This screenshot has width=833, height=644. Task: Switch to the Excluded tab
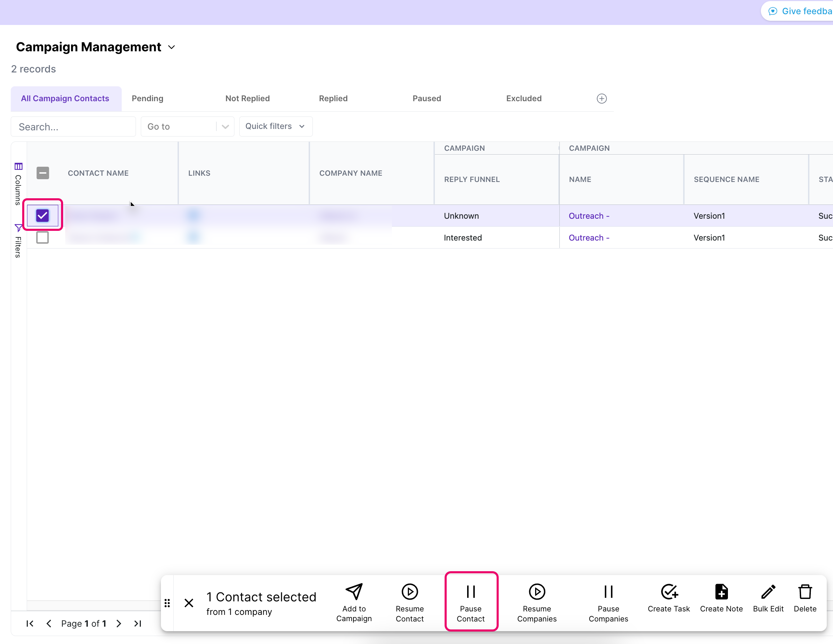(524, 98)
